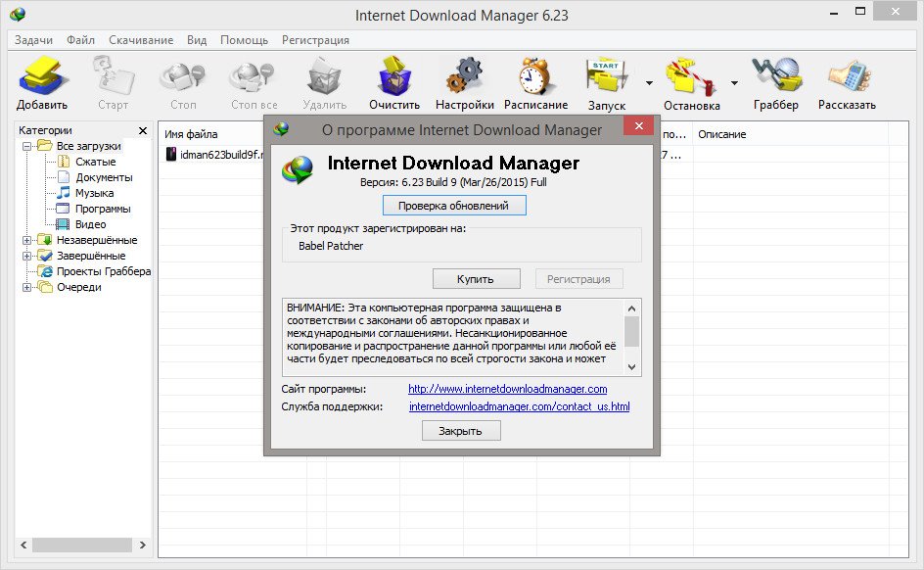Select the Завершённые category

click(x=91, y=256)
